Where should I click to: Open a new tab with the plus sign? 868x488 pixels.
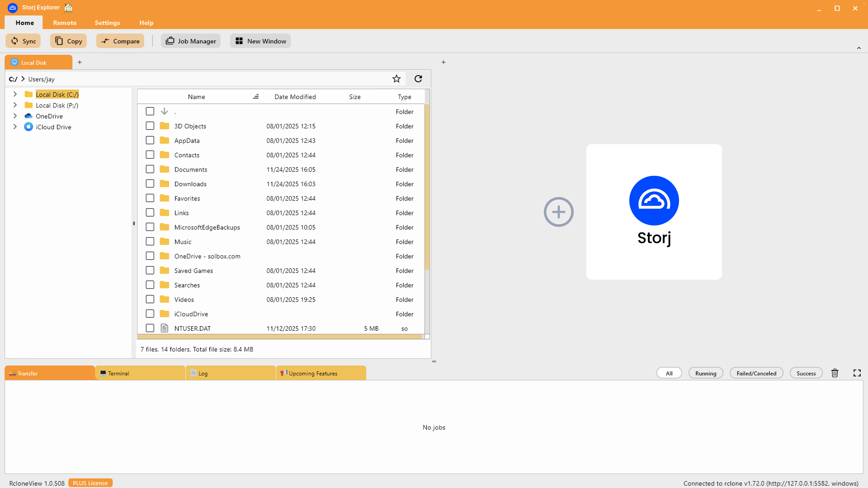tap(80, 62)
